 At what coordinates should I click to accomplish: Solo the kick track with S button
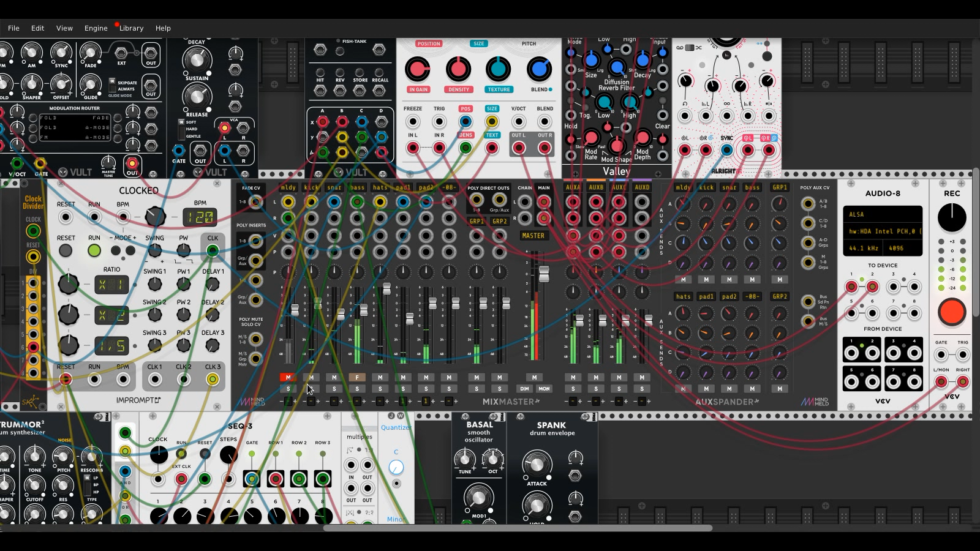pyautogui.click(x=311, y=389)
